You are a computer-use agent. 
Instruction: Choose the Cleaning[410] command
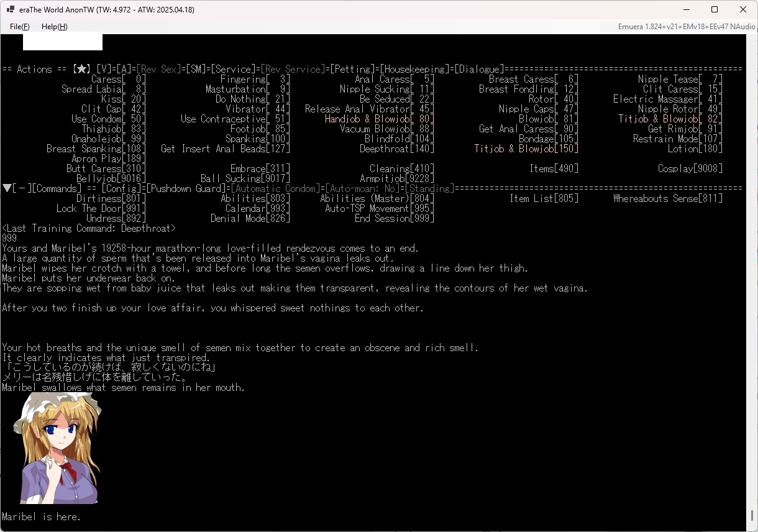(402, 168)
